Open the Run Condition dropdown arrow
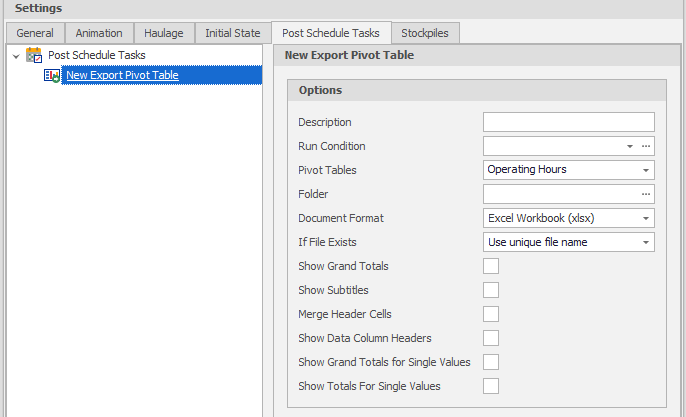 630,146
